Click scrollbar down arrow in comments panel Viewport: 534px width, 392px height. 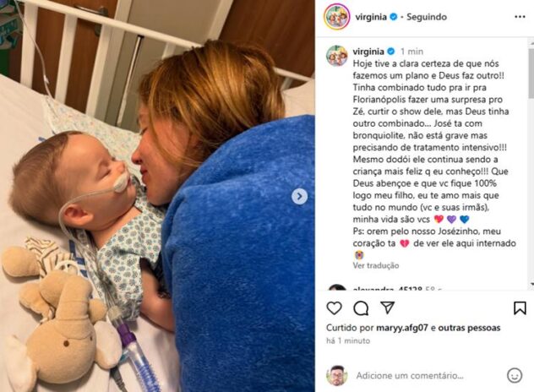(531, 283)
